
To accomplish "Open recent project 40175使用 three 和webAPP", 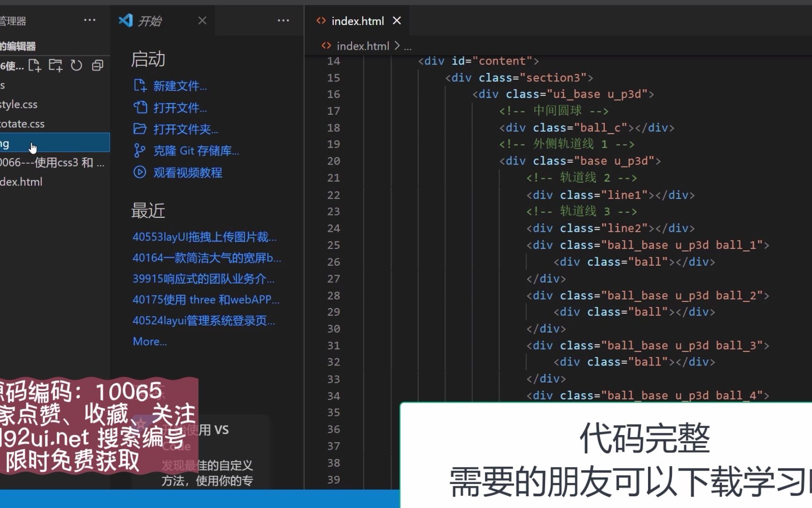I will tap(206, 300).
